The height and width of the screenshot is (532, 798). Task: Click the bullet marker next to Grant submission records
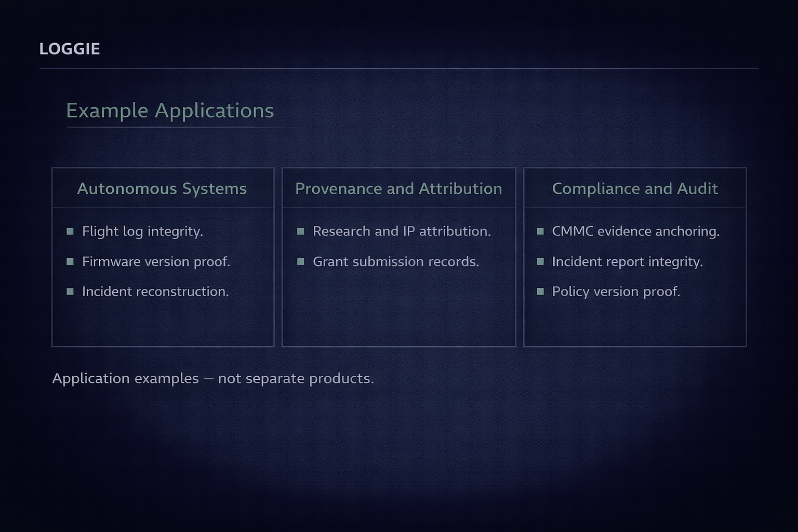coord(300,262)
